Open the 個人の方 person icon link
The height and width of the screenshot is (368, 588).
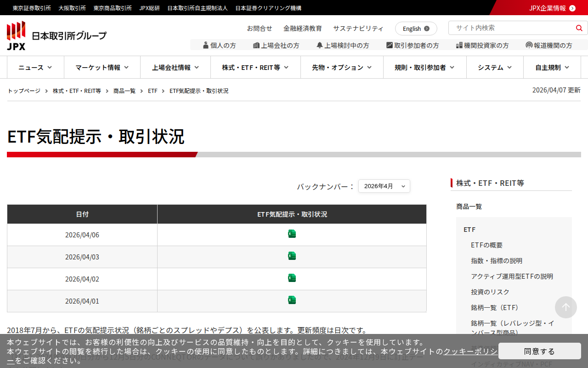(219, 45)
